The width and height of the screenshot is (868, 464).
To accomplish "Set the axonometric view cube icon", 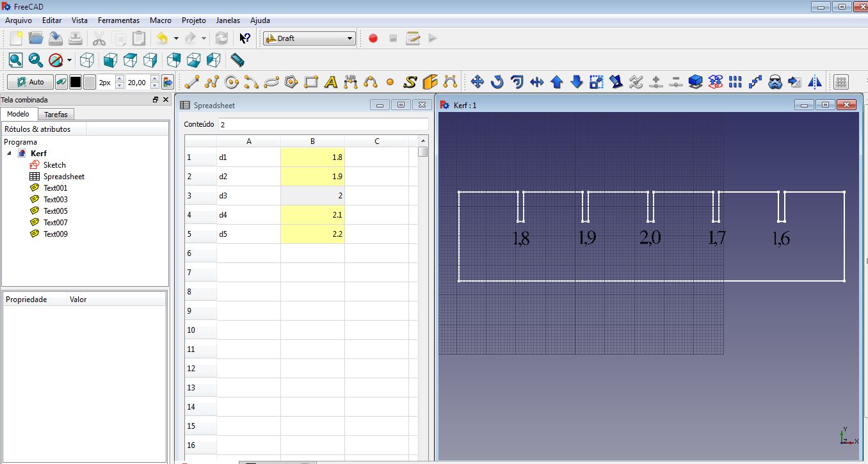I will click(87, 60).
